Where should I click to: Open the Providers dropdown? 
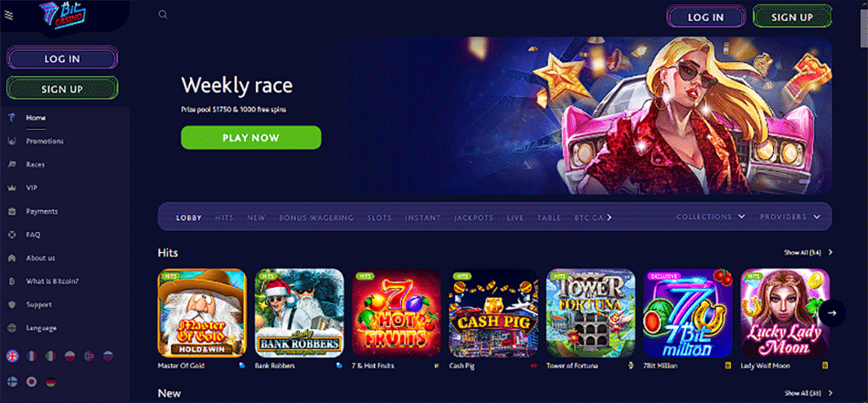790,217
